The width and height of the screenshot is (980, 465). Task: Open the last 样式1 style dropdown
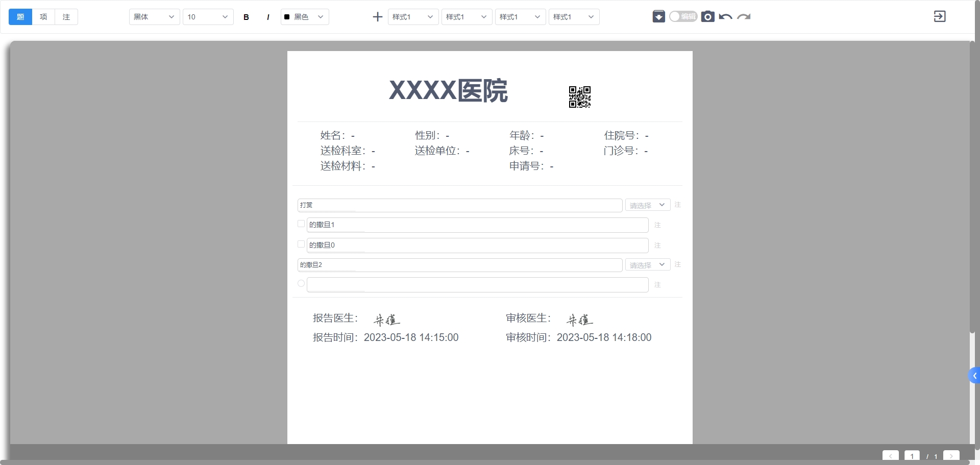[574, 17]
